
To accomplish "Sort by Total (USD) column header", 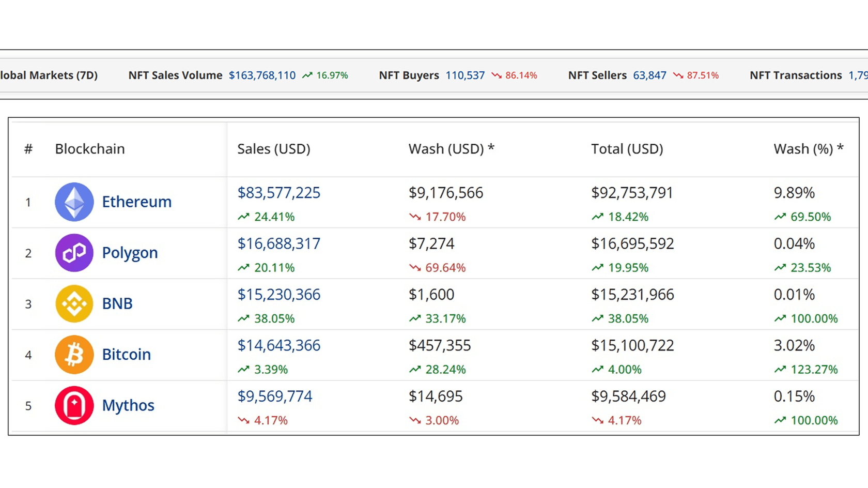I will tap(627, 149).
